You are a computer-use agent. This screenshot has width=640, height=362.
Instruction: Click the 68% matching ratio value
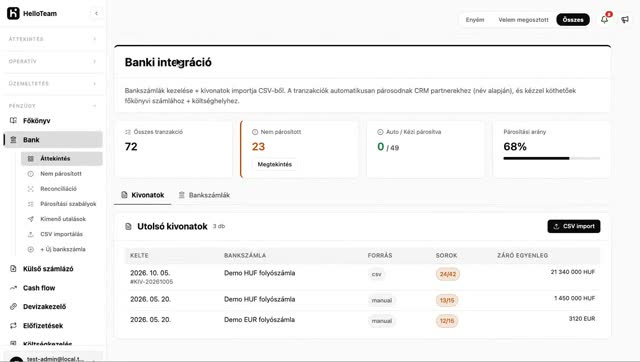tap(515, 147)
